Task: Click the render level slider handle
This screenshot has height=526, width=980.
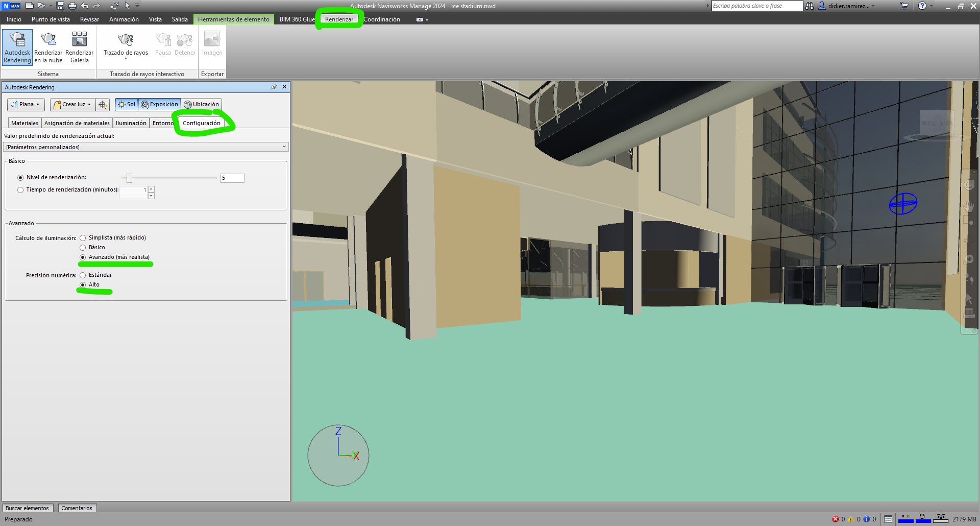Action: point(129,178)
